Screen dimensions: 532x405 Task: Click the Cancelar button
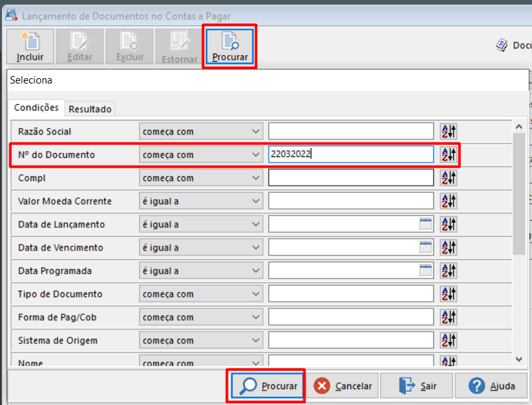(x=343, y=386)
